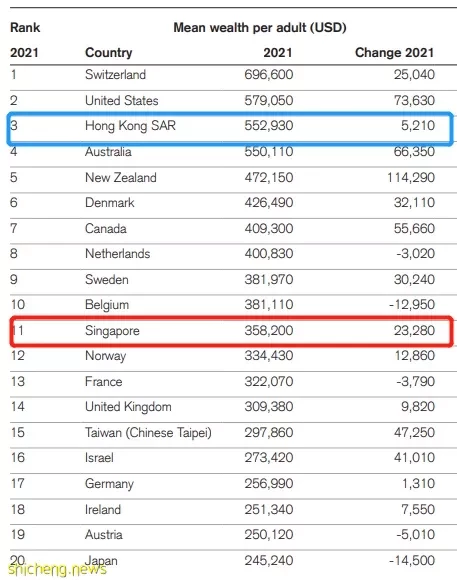
Task: Select the Hong Kong SAR row label
Action: coord(130,126)
